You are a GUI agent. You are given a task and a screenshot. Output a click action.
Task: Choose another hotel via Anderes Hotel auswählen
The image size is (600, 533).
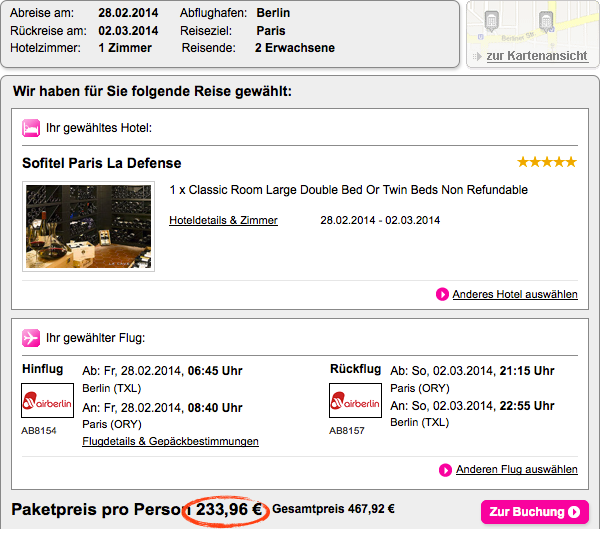[x=515, y=294]
